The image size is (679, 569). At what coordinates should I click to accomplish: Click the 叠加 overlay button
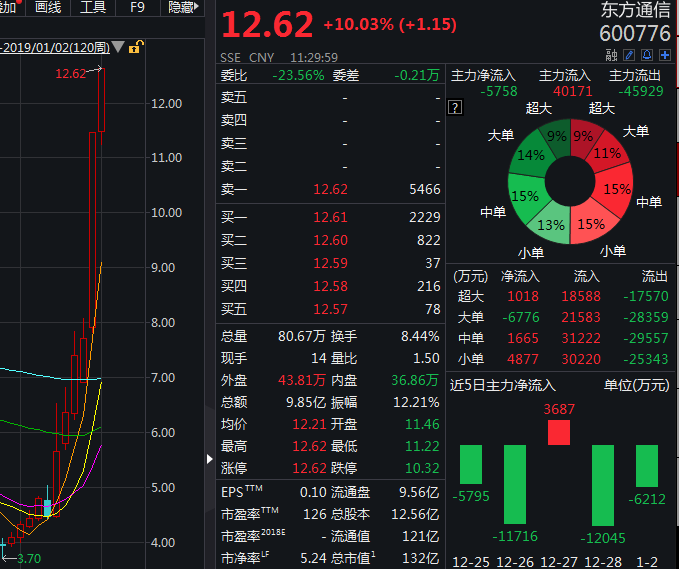10,8
